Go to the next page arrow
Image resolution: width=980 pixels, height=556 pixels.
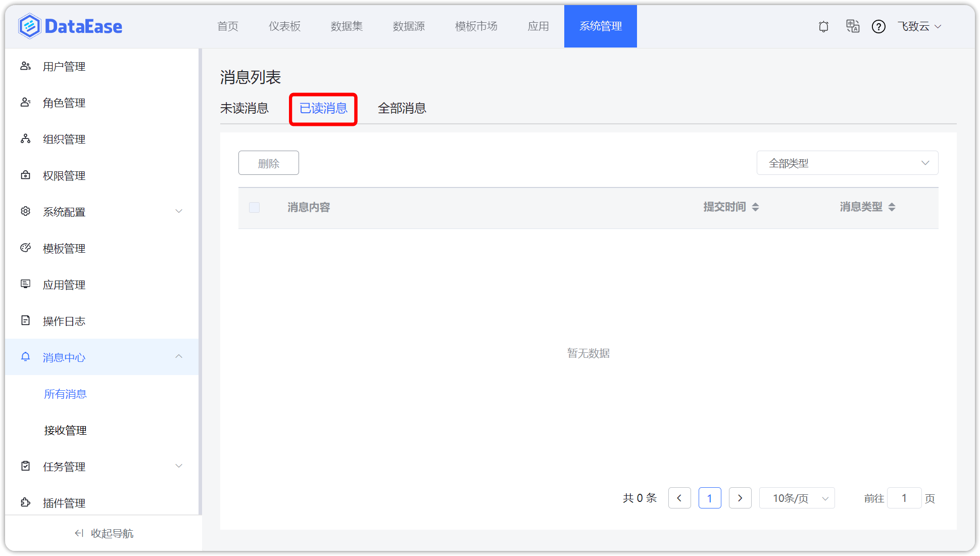(740, 498)
